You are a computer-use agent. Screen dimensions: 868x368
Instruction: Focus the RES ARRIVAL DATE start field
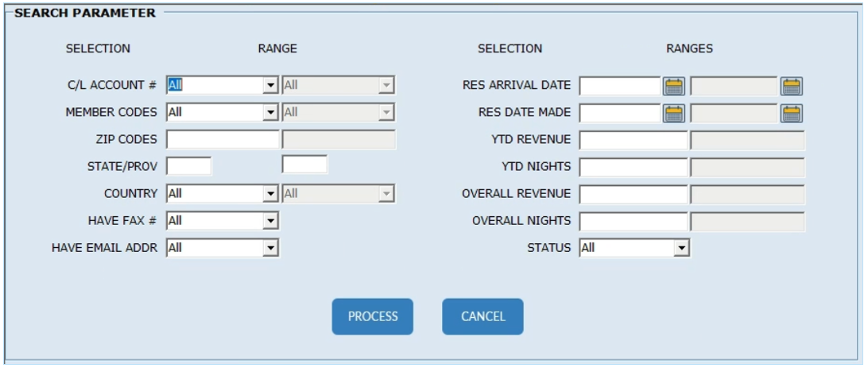[x=619, y=86]
